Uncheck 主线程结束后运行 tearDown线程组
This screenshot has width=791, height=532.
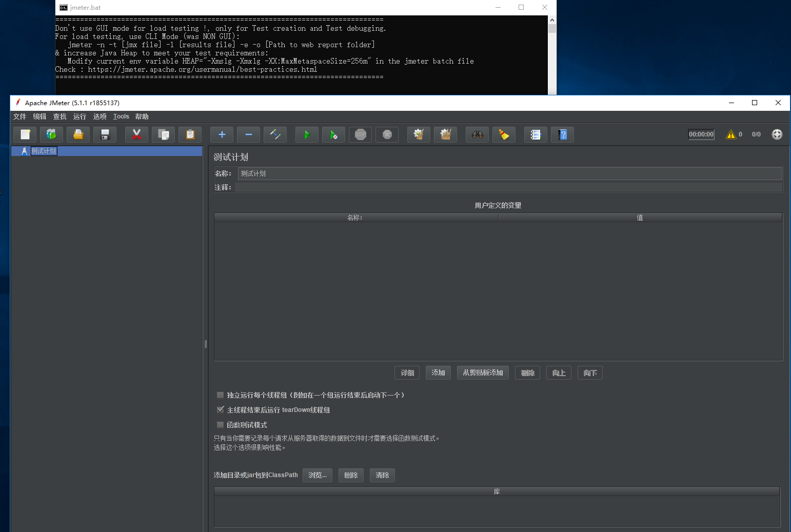(x=220, y=410)
